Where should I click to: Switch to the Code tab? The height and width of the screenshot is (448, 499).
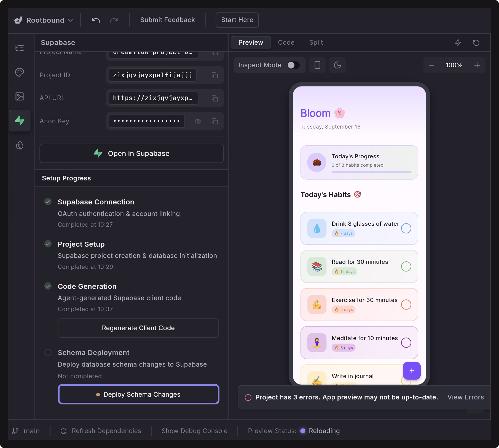(x=286, y=42)
